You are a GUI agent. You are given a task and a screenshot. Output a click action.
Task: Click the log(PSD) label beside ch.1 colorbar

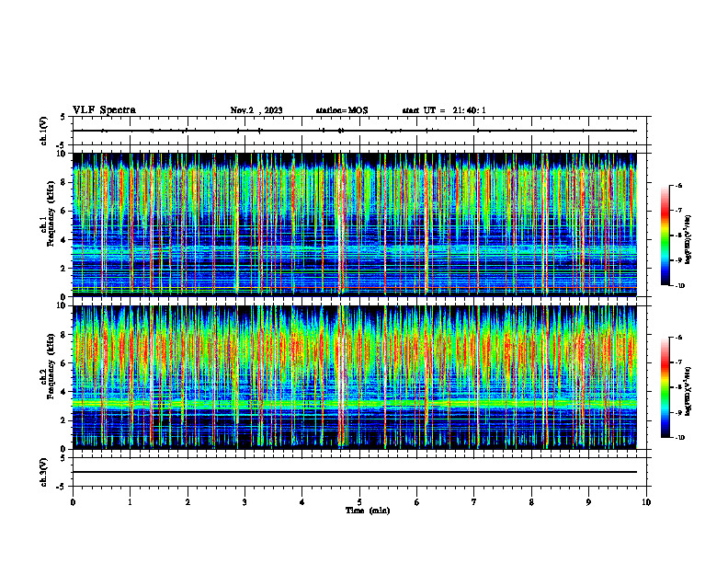coord(688,240)
